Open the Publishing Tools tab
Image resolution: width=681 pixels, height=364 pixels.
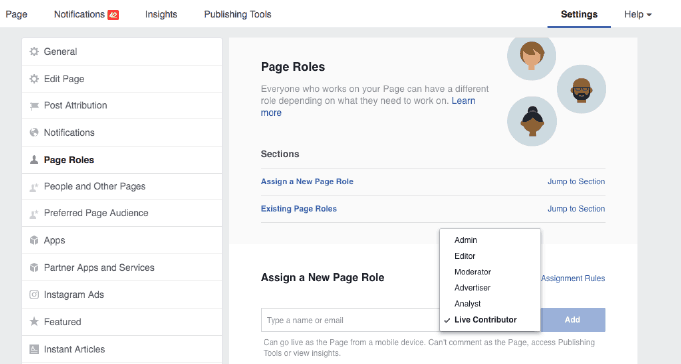(x=238, y=14)
